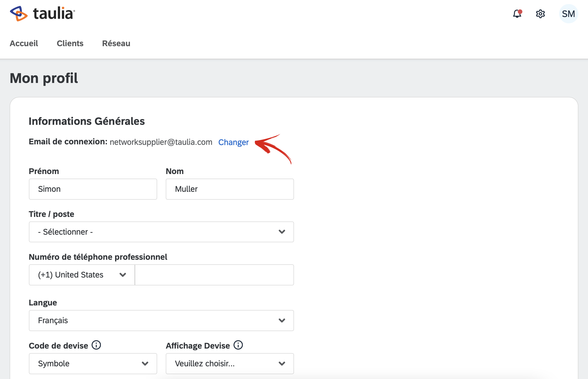Click the Prénom field containing Simon
This screenshot has width=588, height=379.
coord(93,189)
